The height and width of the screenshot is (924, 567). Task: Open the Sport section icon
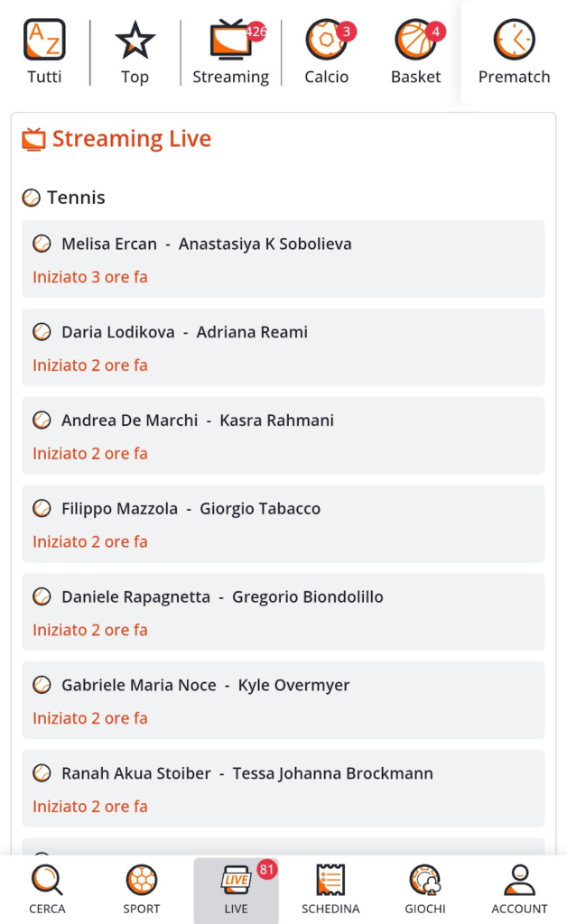pyautogui.click(x=142, y=889)
